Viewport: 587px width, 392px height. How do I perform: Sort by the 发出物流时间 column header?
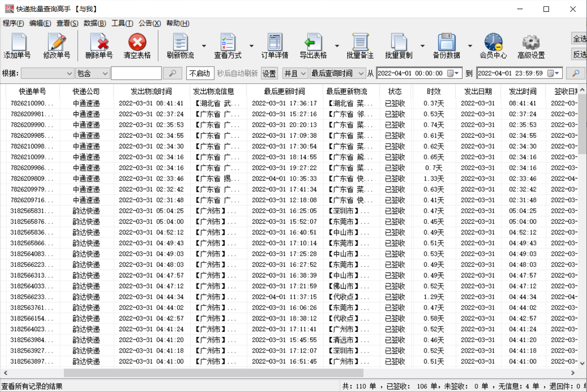[151, 91]
